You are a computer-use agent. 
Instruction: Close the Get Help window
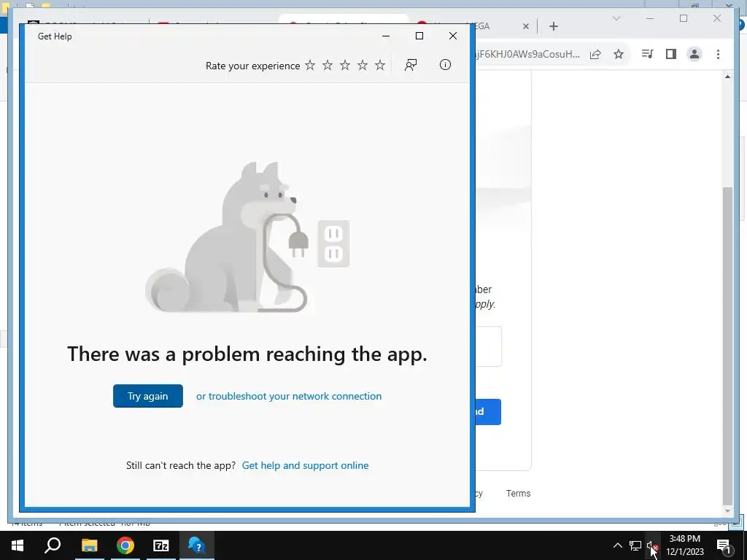click(453, 36)
